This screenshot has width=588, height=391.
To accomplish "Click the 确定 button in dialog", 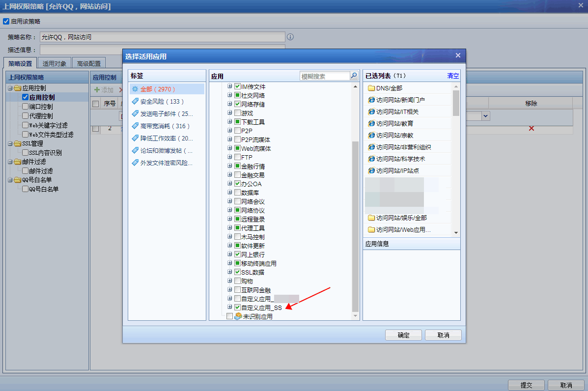I will [403, 335].
